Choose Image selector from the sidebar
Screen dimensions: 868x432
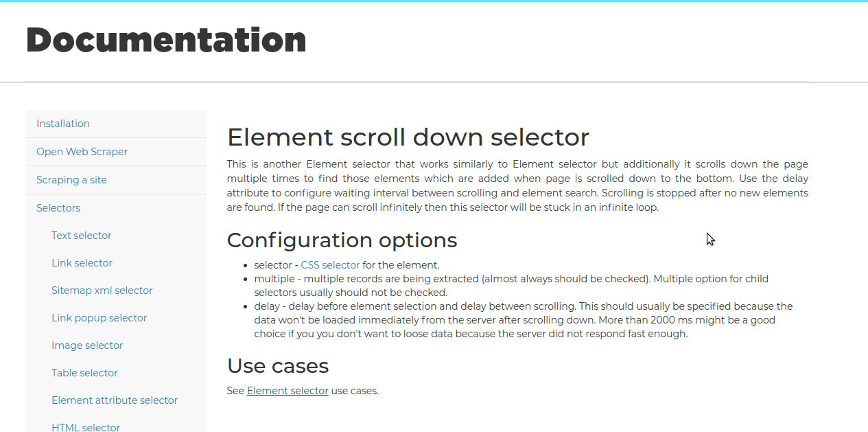point(87,345)
